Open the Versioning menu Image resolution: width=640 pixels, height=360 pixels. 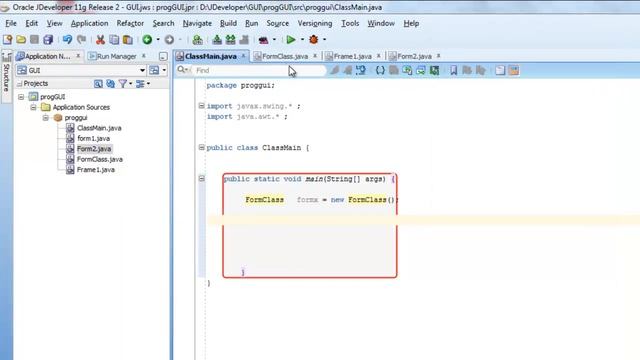point(315,23)
